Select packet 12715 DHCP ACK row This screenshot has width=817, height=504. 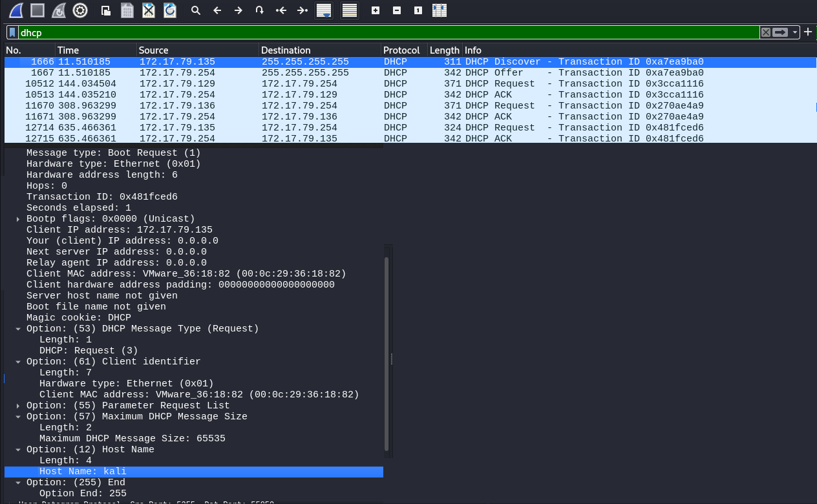coord(410,138)
